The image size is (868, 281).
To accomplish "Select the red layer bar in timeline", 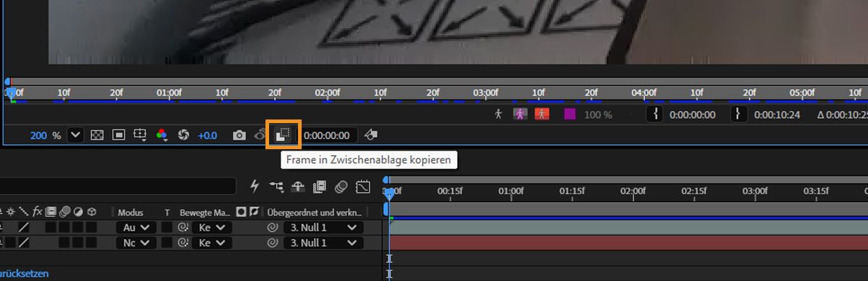I will pyautogui.click(x=628, y=243).
